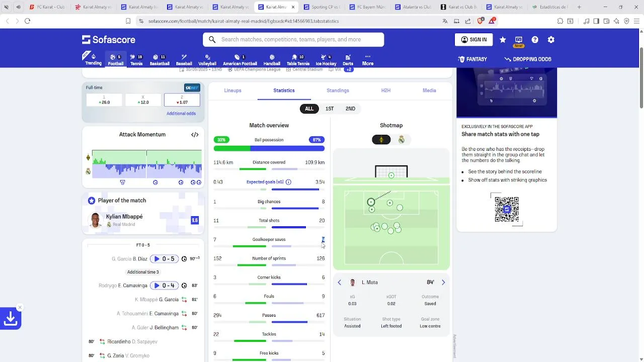Viewport: 644px width, 362px height.
Task: Open the FANTASY link
Action: (x=472, y=59)
